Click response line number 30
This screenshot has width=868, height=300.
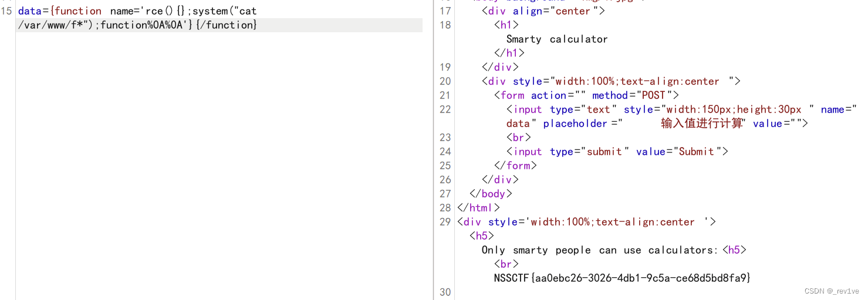point(445,292)
